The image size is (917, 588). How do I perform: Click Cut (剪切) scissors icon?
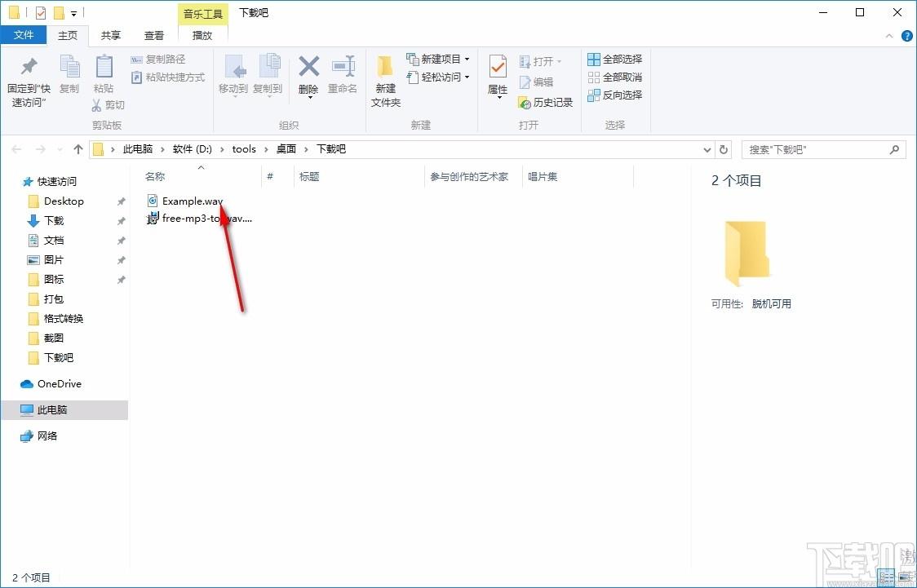pyautogui.click(x=96, y=105)
